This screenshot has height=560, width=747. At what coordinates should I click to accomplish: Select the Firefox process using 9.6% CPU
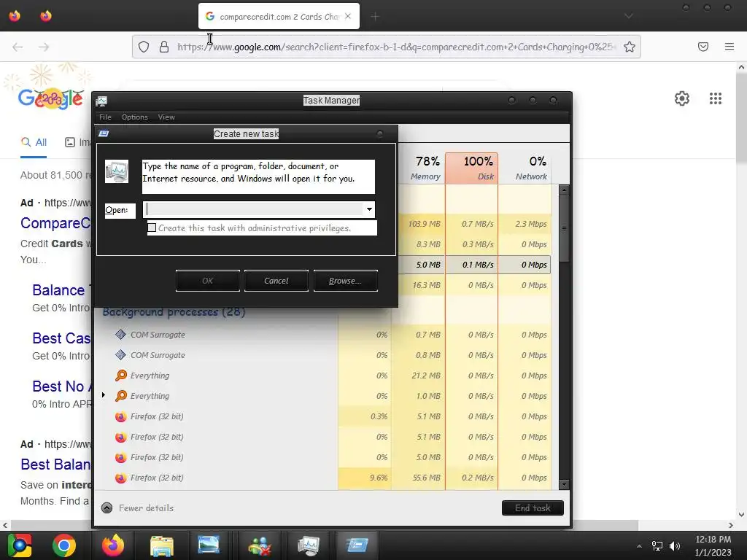click(x=157, y=478)
